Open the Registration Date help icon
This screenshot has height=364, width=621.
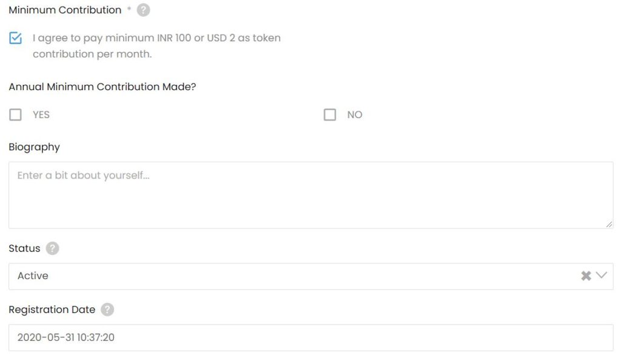[x=107, y=309]
